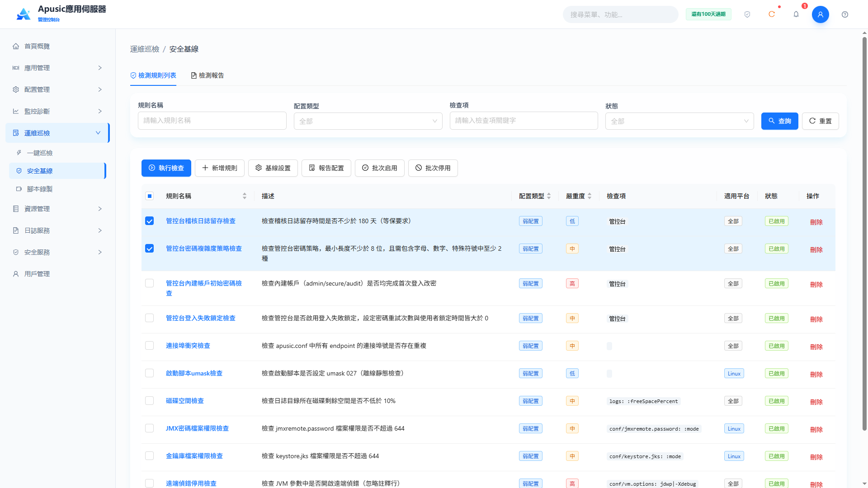Expand 監控診斷 sidebar menu
The height and width of the screenshot is (488, 868).
(x=58, y=111)
